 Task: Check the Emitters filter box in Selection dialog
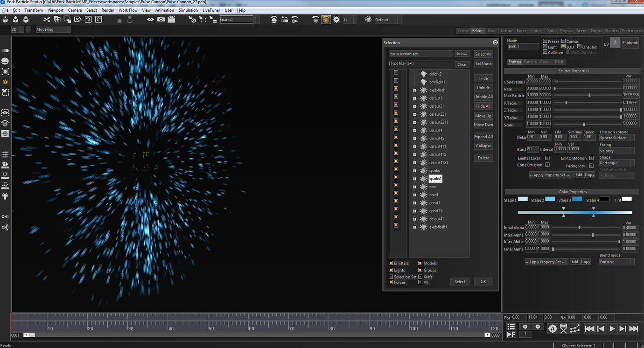click(x=390, y=263)
